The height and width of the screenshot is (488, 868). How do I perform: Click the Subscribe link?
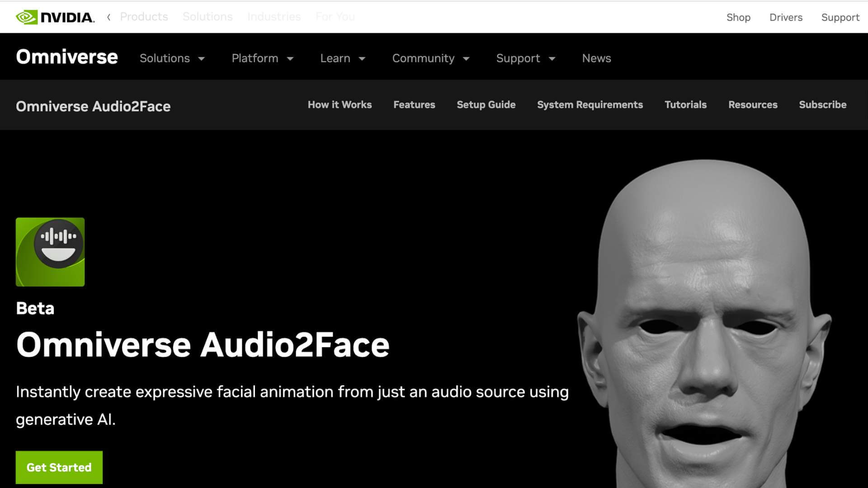click(822, 105)
